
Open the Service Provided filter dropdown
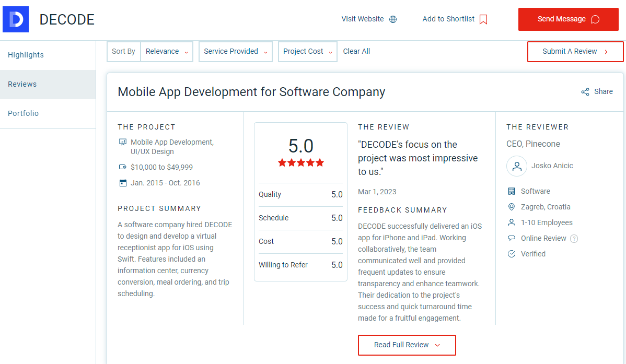click(236, 52)
